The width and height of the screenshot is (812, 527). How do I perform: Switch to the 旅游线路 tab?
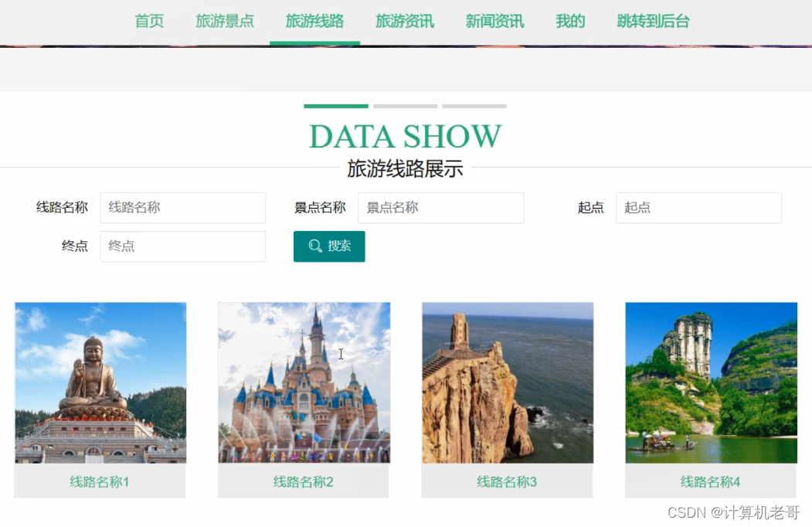click(314, 21)
